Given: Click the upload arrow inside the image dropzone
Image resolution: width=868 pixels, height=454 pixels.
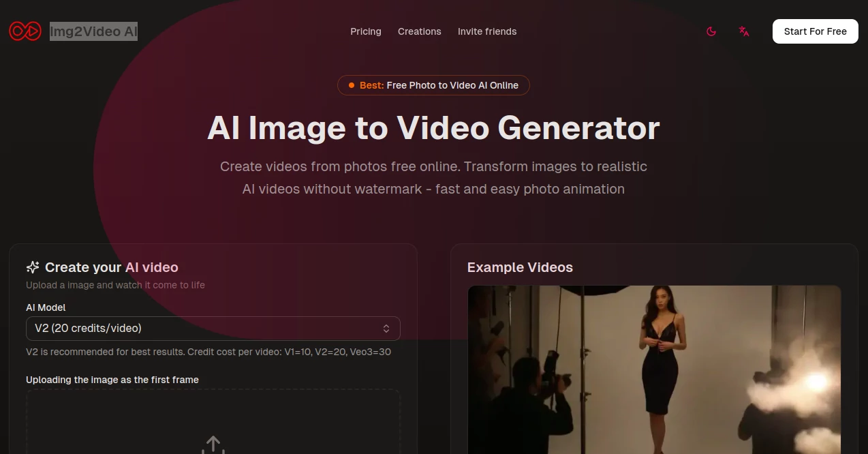Looking at the screenshot, I should pos(213,444).
